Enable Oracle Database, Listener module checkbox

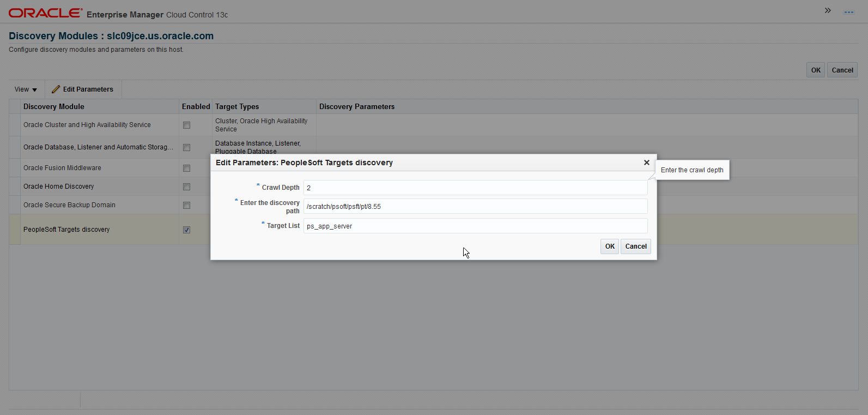pyautogui.click(x=186, y=147)
